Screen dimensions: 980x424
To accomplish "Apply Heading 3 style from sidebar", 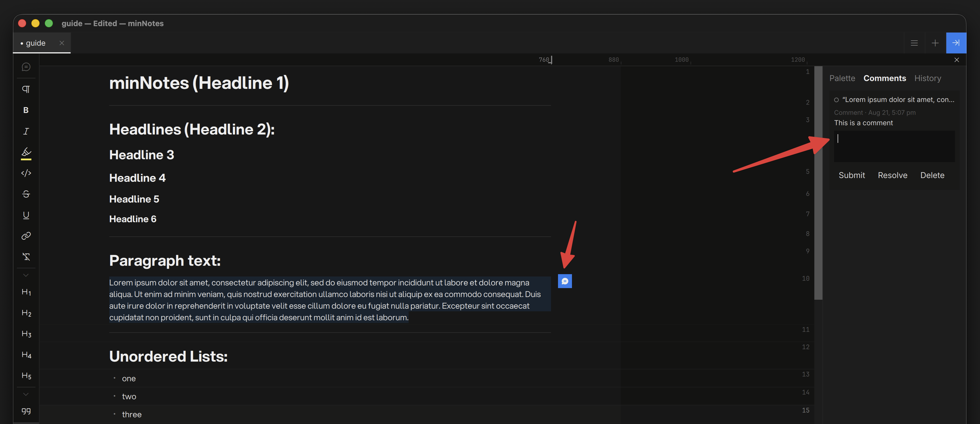I will point(26,334).
